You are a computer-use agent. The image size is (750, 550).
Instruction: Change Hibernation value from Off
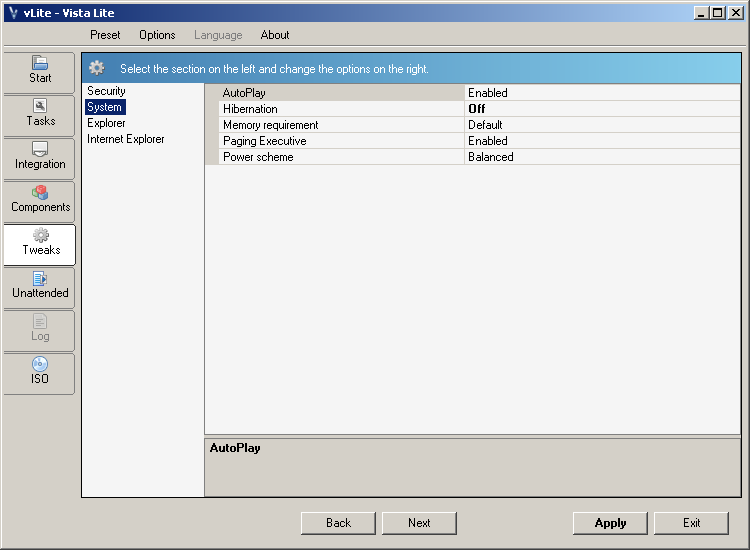(x=602, y=109)
